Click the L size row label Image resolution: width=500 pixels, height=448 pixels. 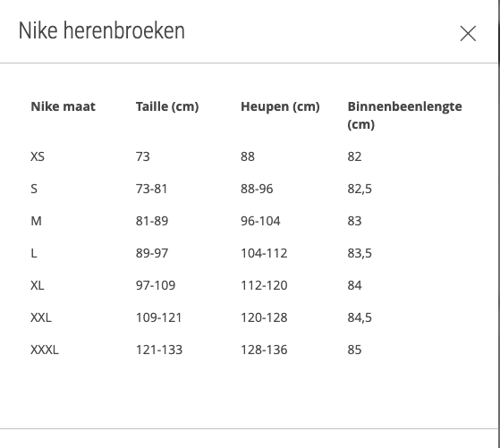33,253
